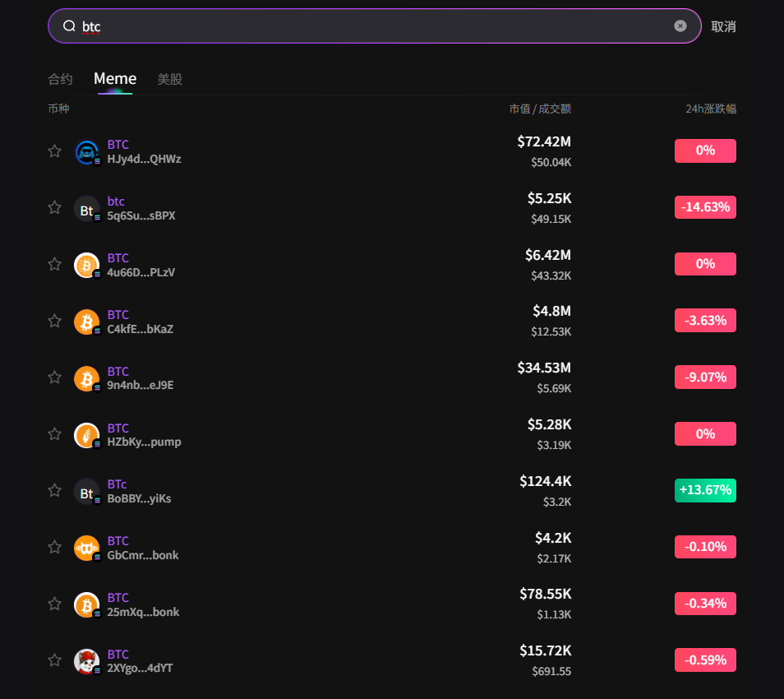784x699 pixels.
Task: Open the 2XYgo...4dYT cat avatar
Action: pos(87,661)
